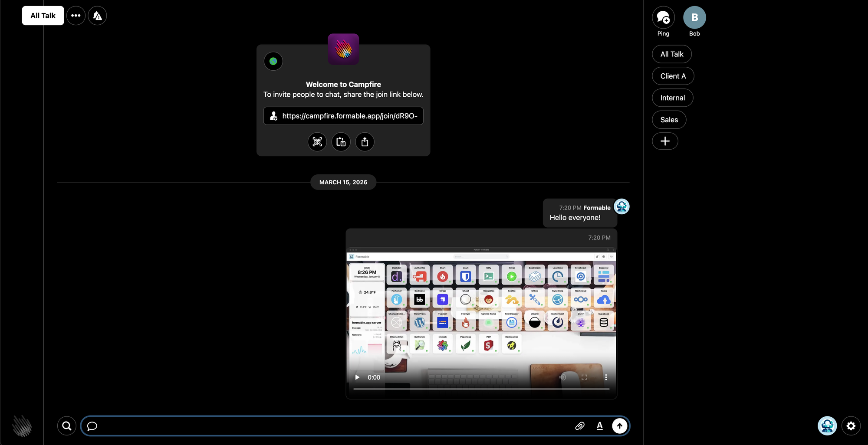
Task: Toggle the chat bubble icon in the composer
Action: (x=92, y=426)
